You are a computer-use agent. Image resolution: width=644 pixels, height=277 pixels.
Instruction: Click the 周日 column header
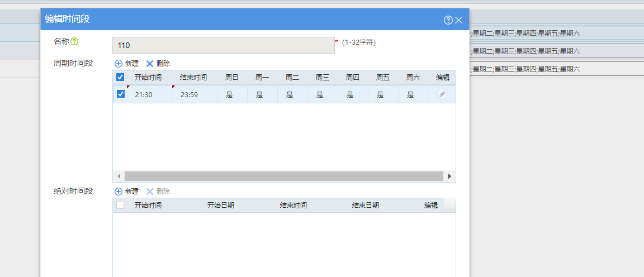click(x=231, y=77)
